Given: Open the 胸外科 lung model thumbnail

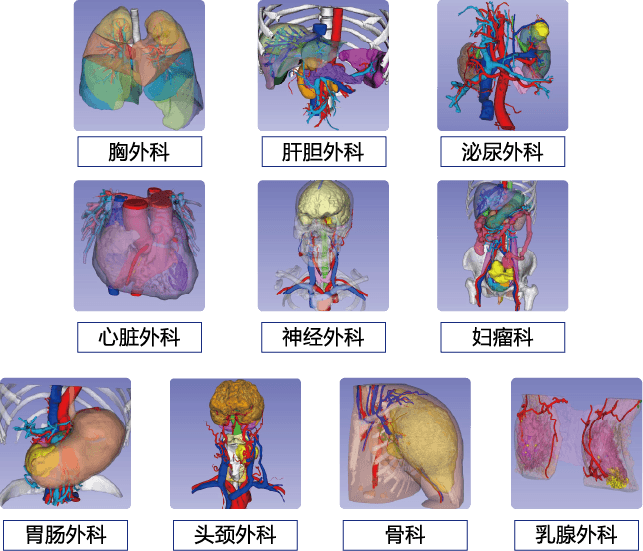Looking at the screenshot, I should (x=139, y=66).
